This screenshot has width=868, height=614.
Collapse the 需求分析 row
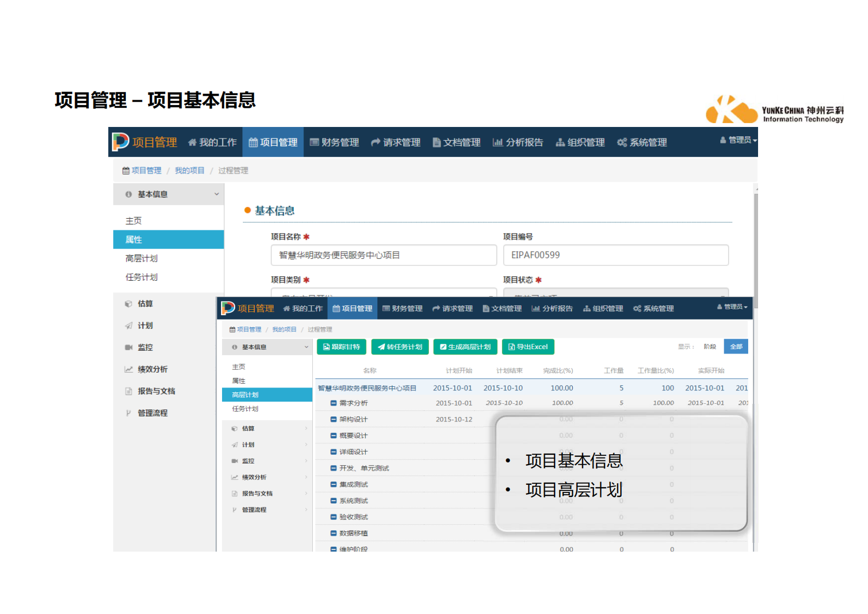pyautogui.click(x=334, y=403)
